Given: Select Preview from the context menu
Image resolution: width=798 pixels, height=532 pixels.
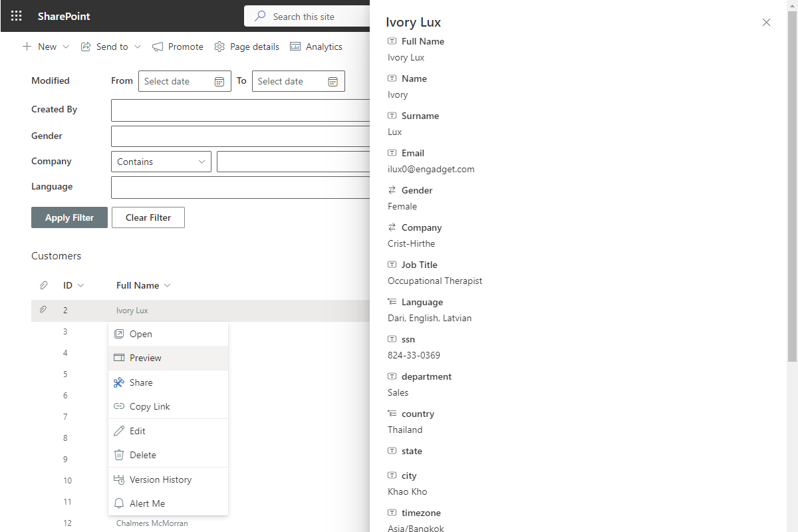Looking at the screenshot, I should 168,358.
